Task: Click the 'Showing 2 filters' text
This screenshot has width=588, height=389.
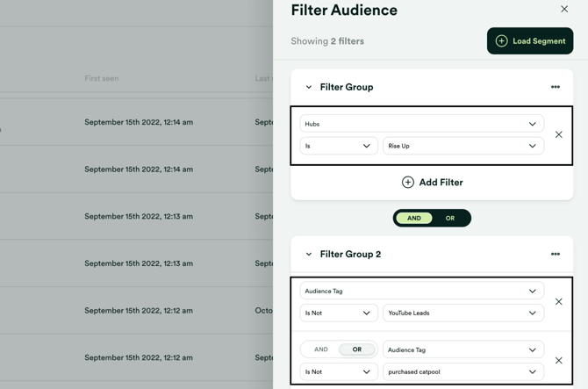Action: (x=327, y=41)
